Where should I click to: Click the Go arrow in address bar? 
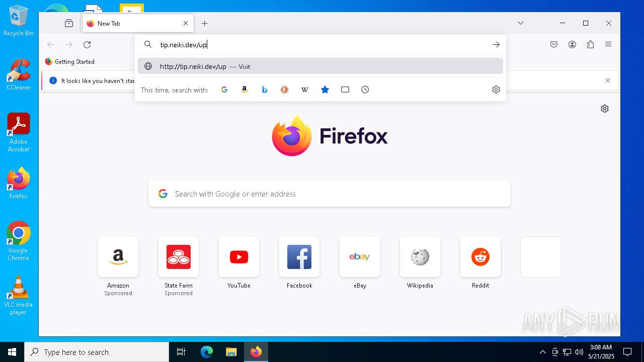496,45
